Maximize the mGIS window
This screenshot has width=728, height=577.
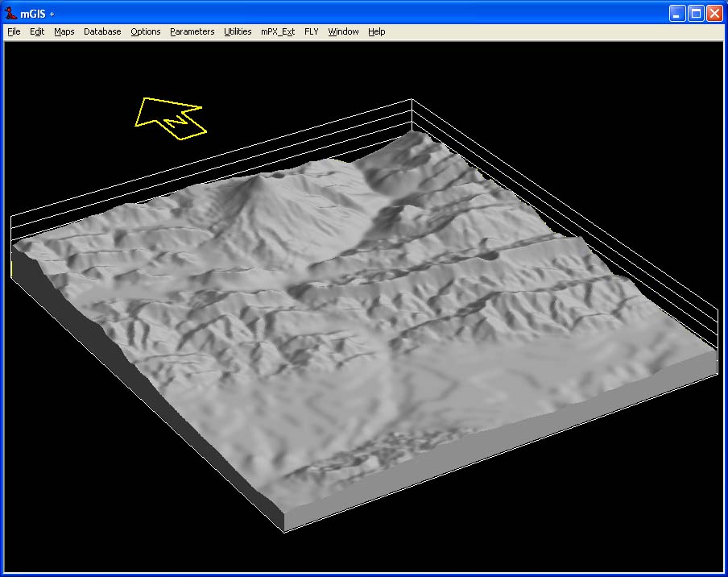pyautogui.click(x=696, y=14)
